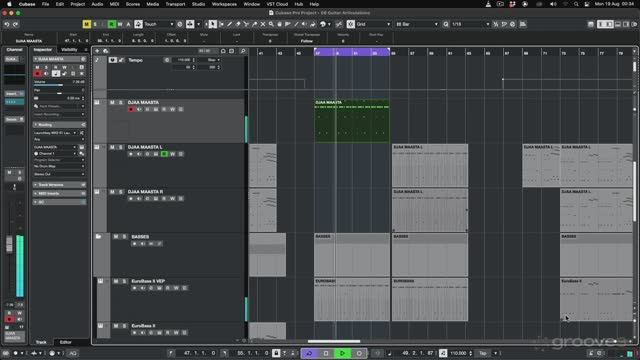
Task: Open the Studio menu
Action: tap(198, 4)
